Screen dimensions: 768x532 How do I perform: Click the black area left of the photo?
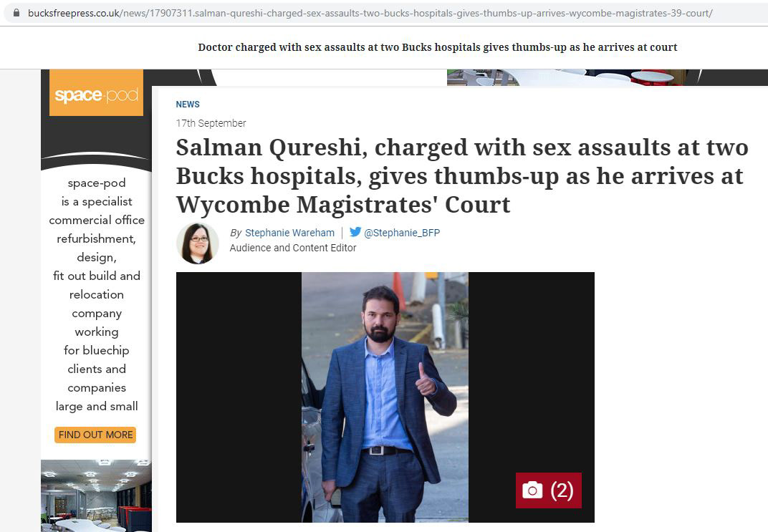239,397
